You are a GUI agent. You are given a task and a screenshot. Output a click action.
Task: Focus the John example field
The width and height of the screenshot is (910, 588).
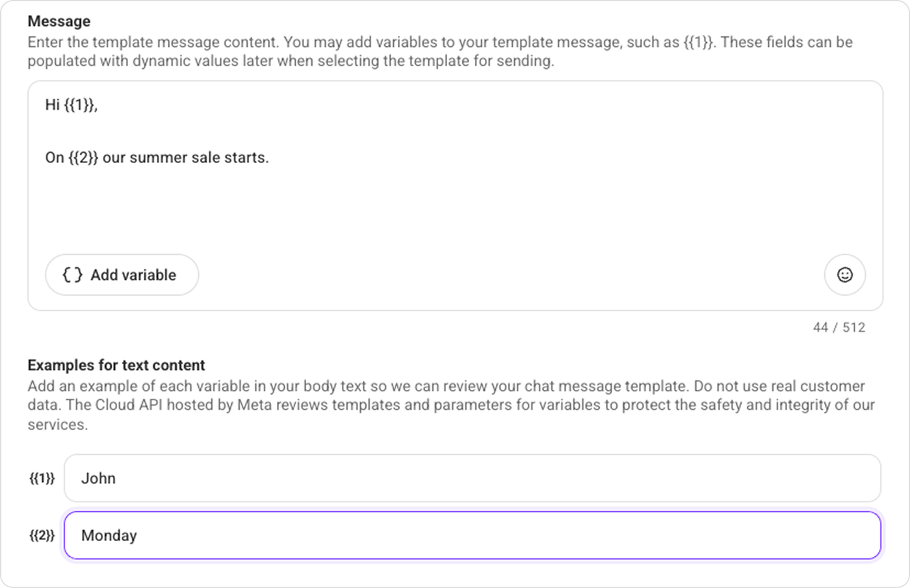[x=472, y=478]
